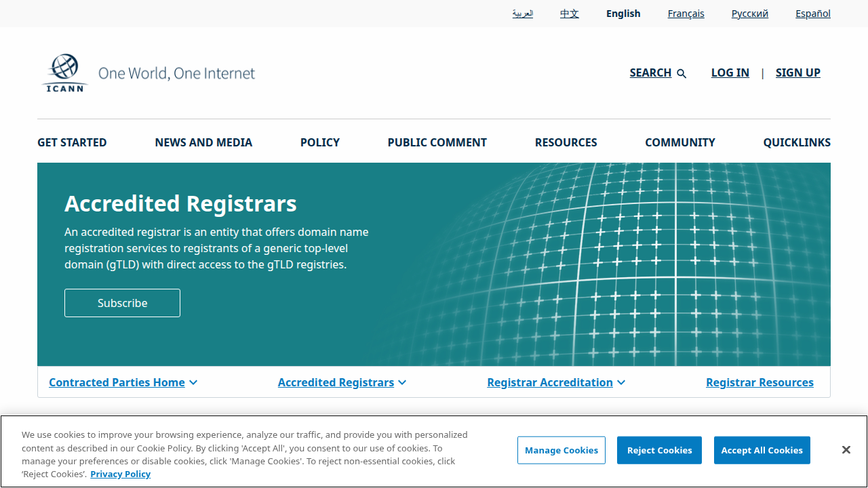The image size is (868, 488).
Task: Click the Accredited Registrars banner heading
Action: [180, 203]
